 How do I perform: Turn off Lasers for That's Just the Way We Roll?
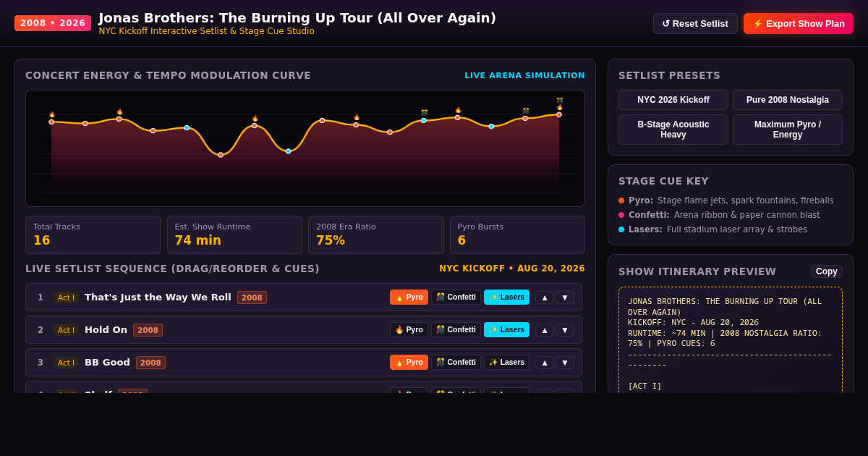(506, 297)
